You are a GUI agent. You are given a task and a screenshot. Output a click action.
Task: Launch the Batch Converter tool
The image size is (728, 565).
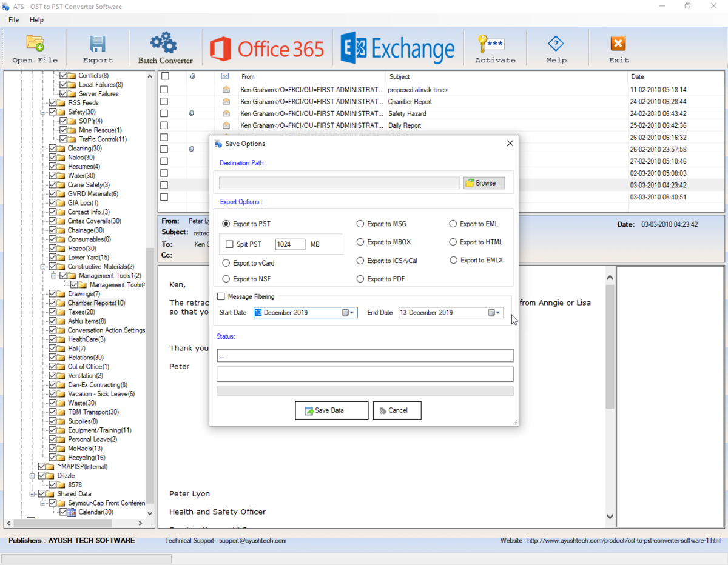165,48
